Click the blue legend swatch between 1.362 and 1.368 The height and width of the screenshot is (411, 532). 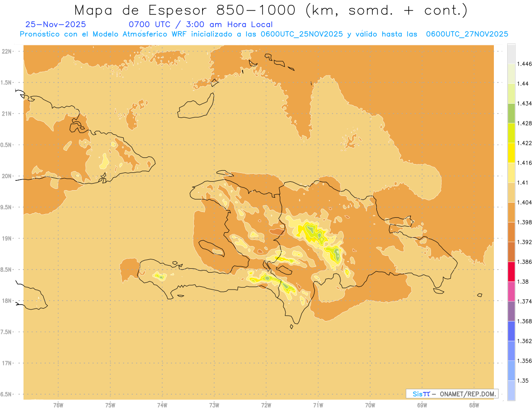click(x=511, y=331)
